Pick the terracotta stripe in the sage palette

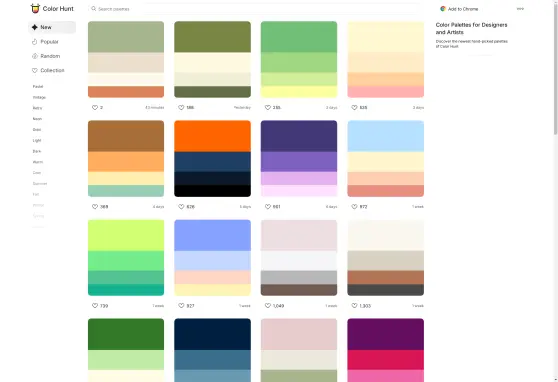(x=126, y=92)
